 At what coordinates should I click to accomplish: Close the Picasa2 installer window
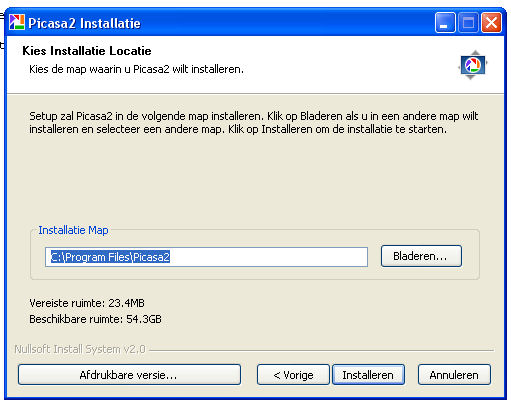[491, 23]
